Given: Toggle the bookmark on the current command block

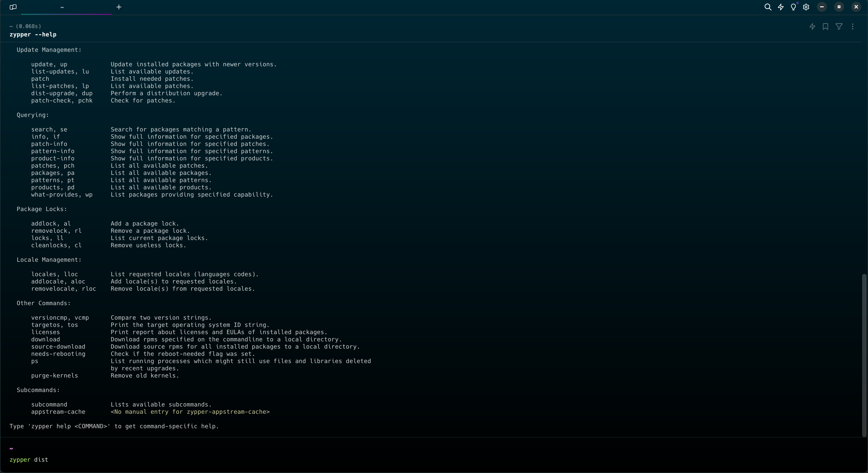Looking at the screenshot, I should (x=825, y=27).
